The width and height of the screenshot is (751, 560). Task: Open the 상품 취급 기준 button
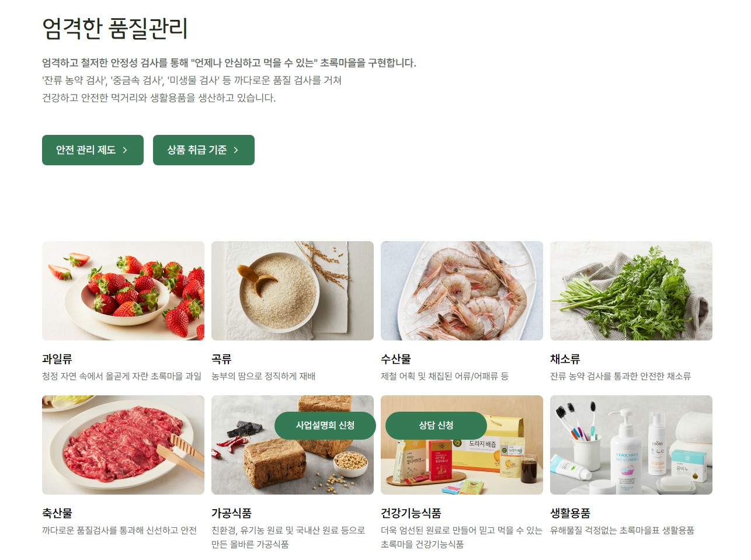tap(204, 150)
